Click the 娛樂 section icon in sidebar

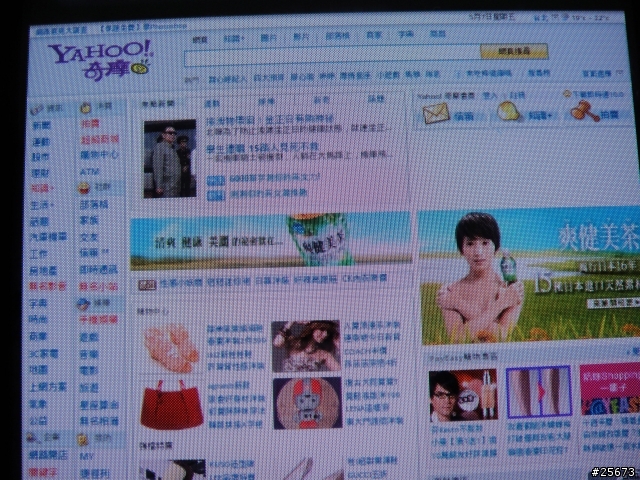click(83, 304)
